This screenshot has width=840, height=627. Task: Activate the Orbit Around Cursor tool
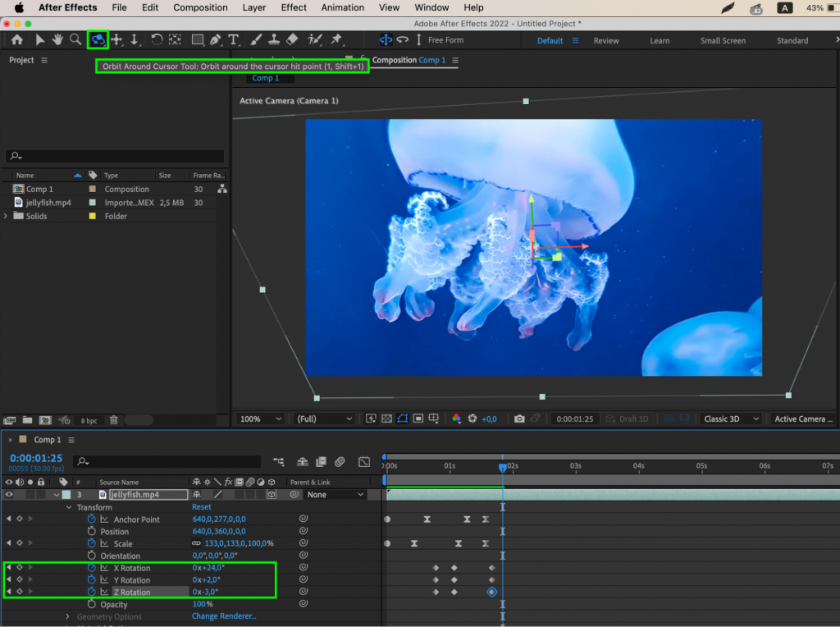coord(98,39)
